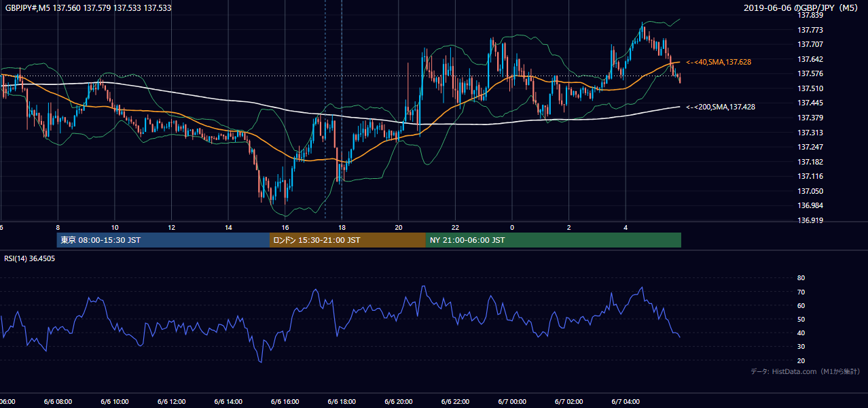Select the 200 SMA label reading 137.428
This screenshot has height=408, width=868.
coord(721,107)
